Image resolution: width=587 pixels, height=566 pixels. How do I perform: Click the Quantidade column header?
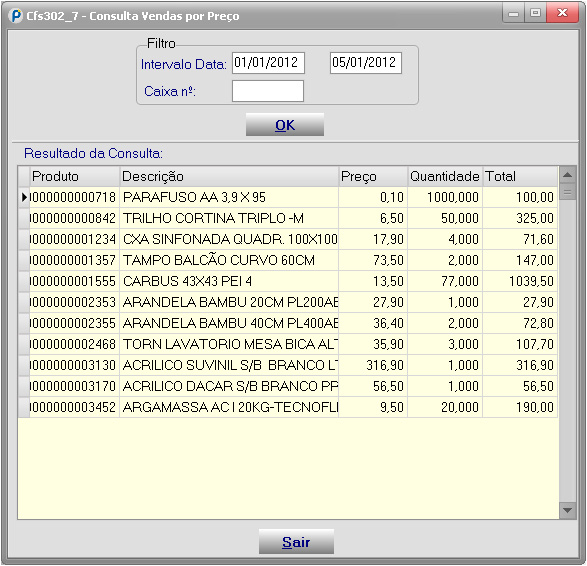point(445,176)
